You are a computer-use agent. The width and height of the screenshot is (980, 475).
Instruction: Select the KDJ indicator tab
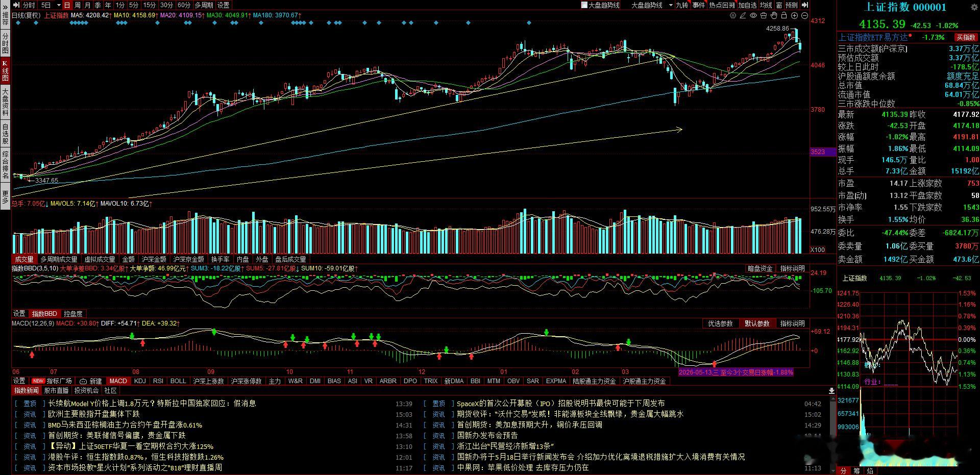click(140, 381)
